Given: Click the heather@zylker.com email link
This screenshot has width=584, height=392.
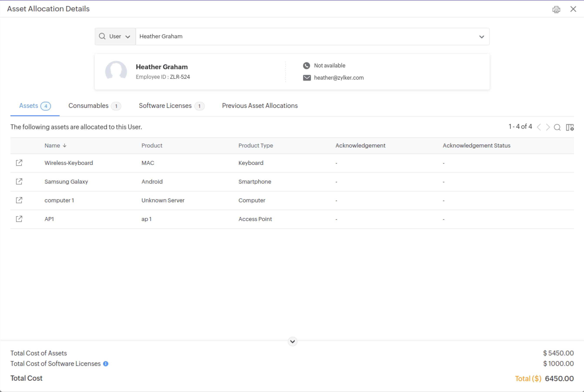Looking at the screenshot, I should (x=338, y=78).
